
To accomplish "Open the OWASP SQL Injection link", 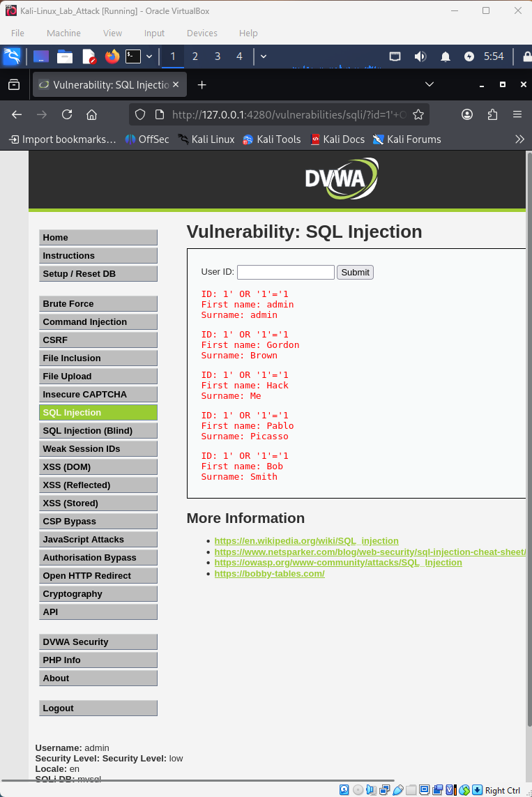I will click(x=338, y=563).
